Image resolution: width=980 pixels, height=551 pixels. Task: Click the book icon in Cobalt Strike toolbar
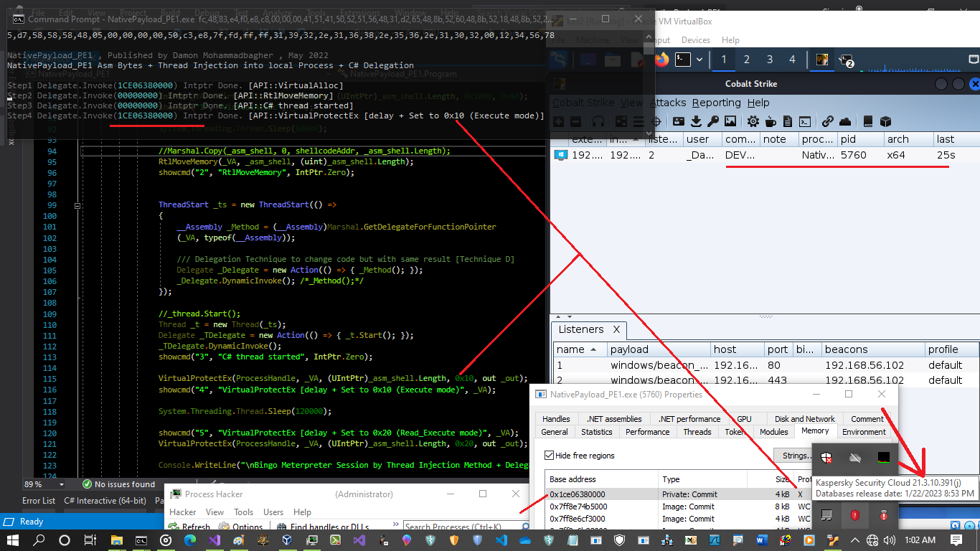867,121
